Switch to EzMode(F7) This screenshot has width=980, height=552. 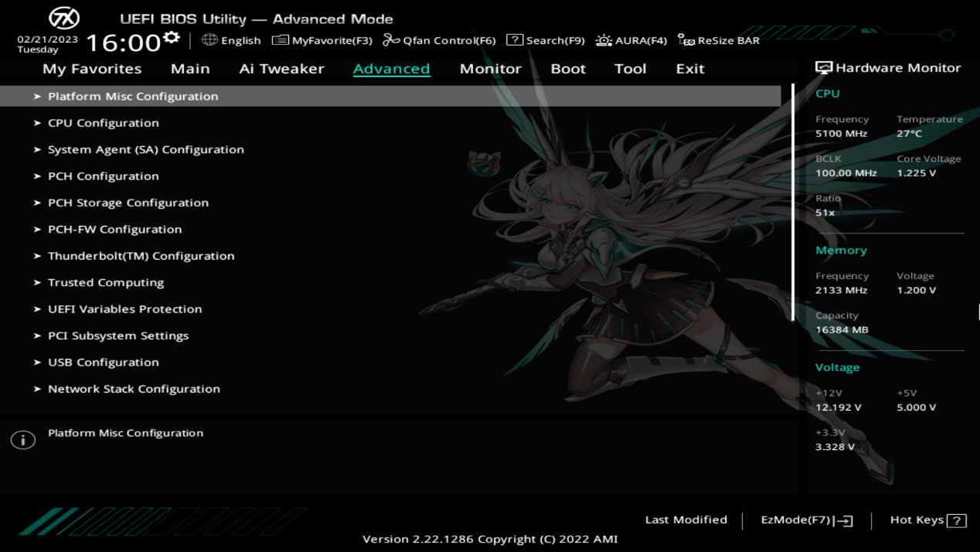pyautogui.click(x=806, y=520)
